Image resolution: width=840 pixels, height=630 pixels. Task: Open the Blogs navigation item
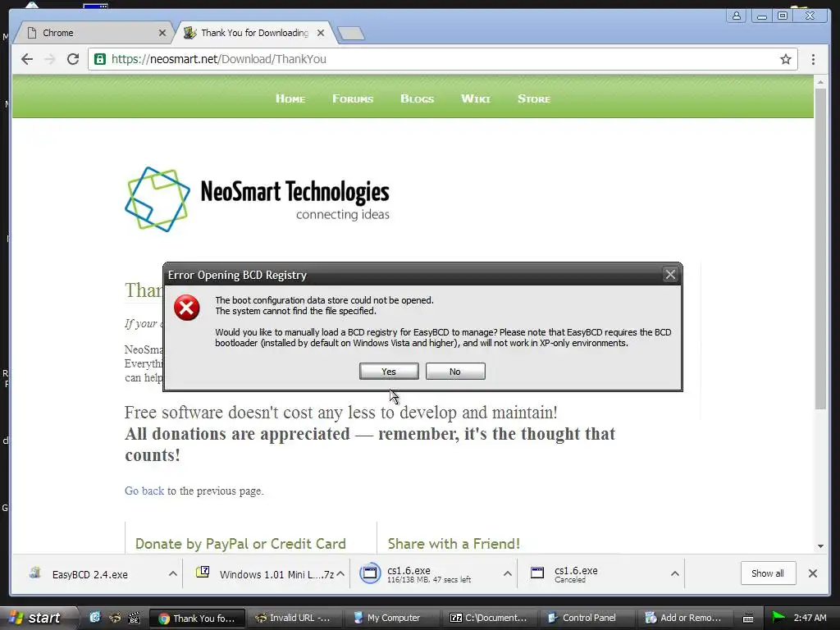click(x=418, y=98)
